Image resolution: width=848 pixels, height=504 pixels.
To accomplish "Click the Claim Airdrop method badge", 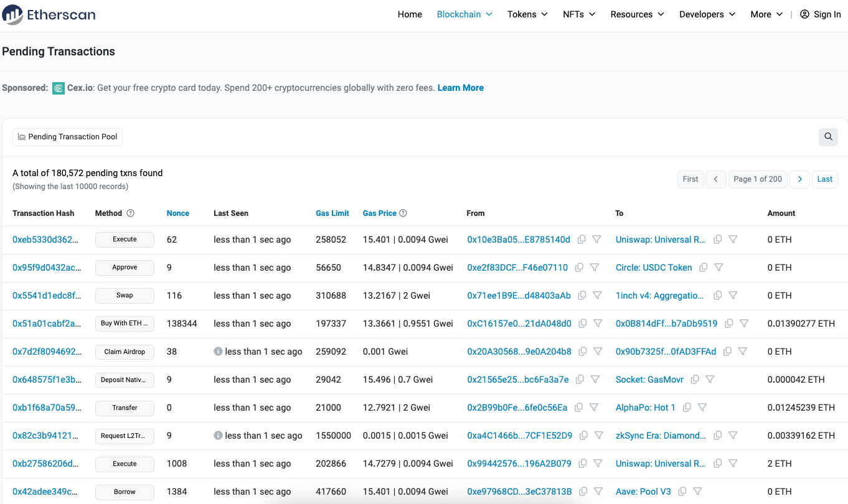I will pos(125,352).
